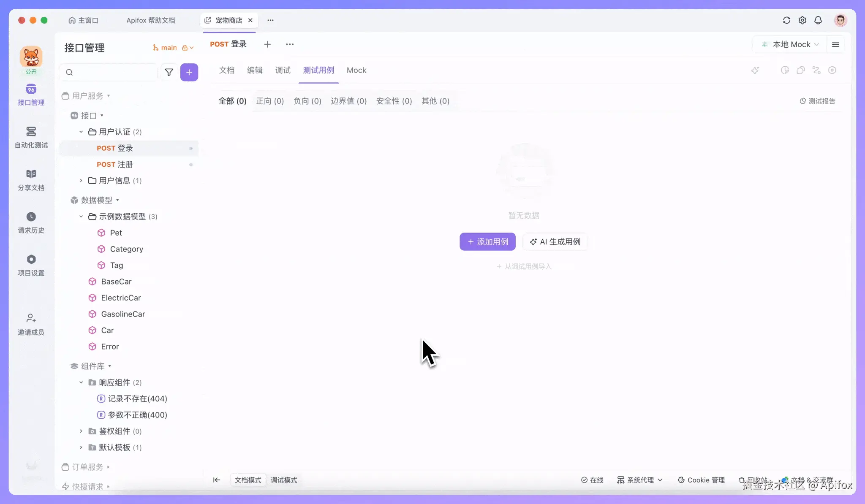Collapse the 用户认证 folder

pyautogui.click(x=81, y=132)
